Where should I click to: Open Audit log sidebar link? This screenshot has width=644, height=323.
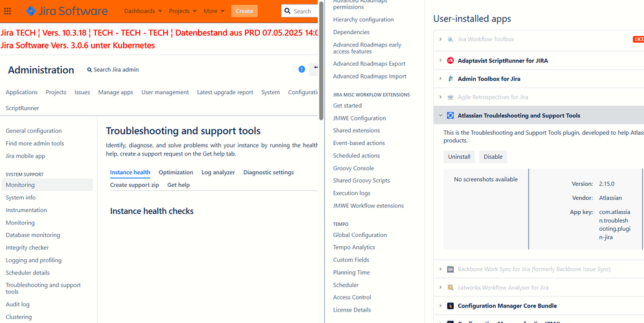pyautogui.click(x=17, y=304)
